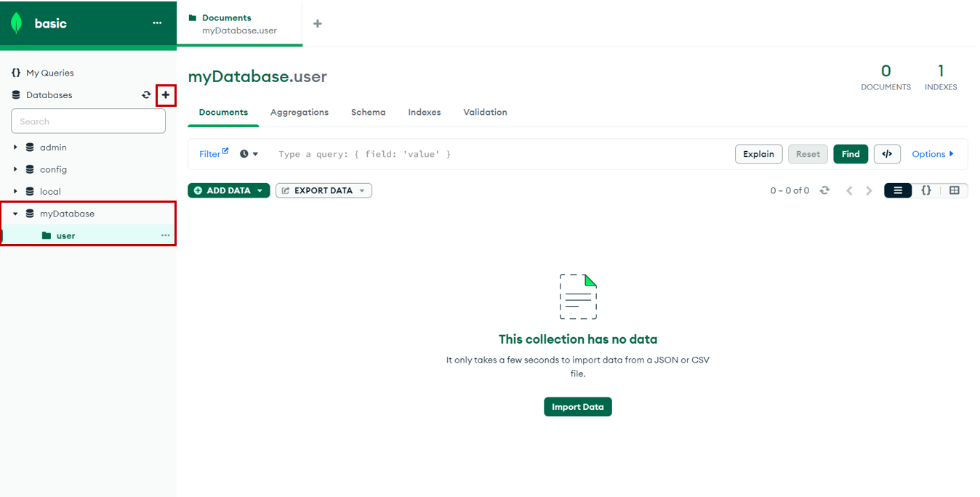Screen dimensions: 980x497
Task: Open a new workspace tab with plus
Action: [317, 23]
